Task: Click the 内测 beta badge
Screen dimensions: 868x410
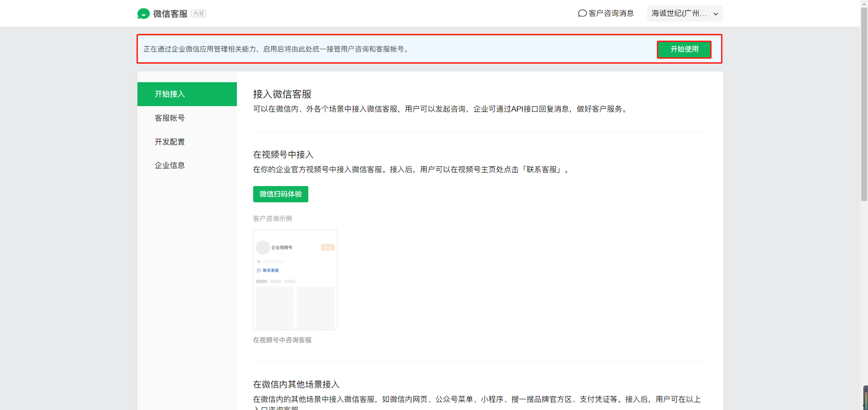Action: click(198, 14)
